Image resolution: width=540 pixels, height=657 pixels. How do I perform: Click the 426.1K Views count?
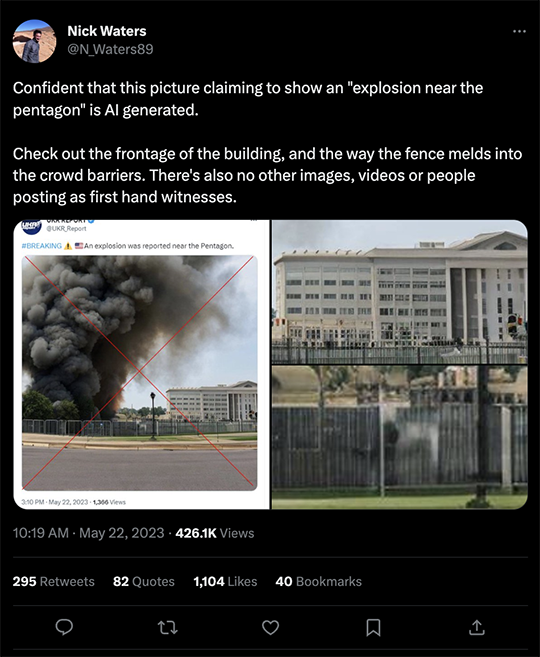point(215,533)
